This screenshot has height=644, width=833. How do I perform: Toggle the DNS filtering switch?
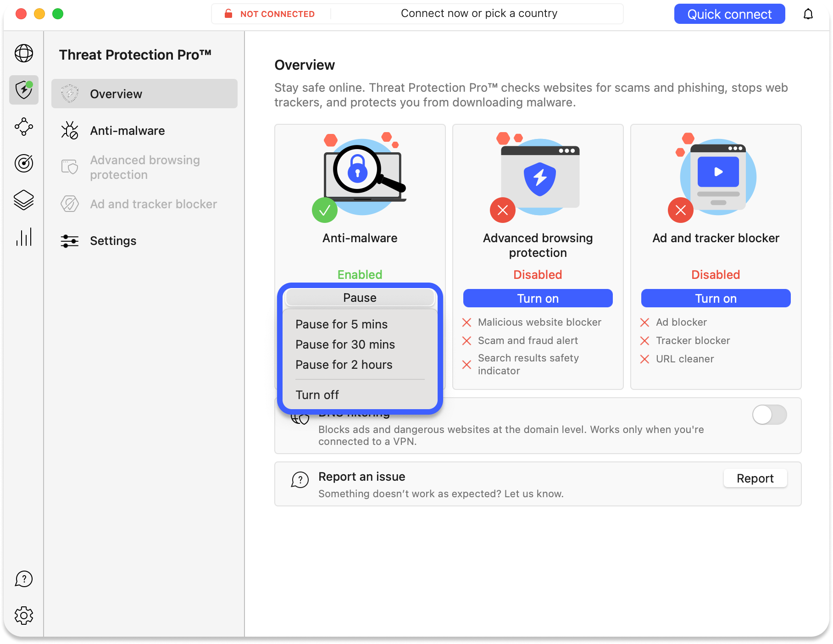[769, 415]
